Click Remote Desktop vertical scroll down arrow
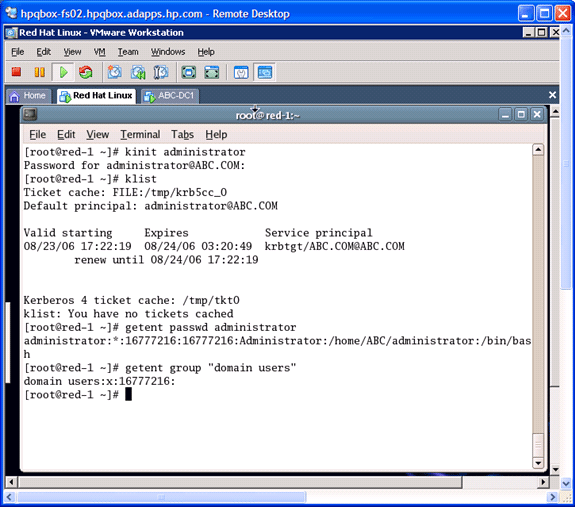Viewport: 575px width, 507px height. (x=566, y=484)
